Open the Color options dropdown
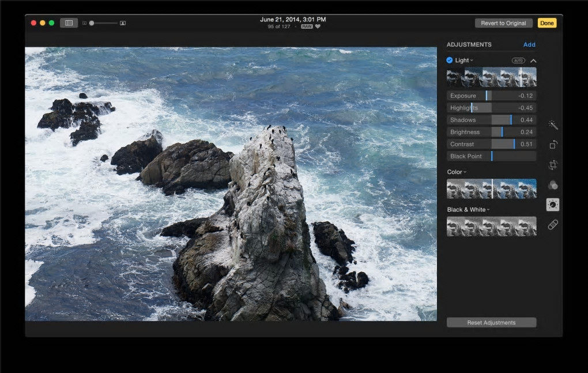 tap(465, 172)
